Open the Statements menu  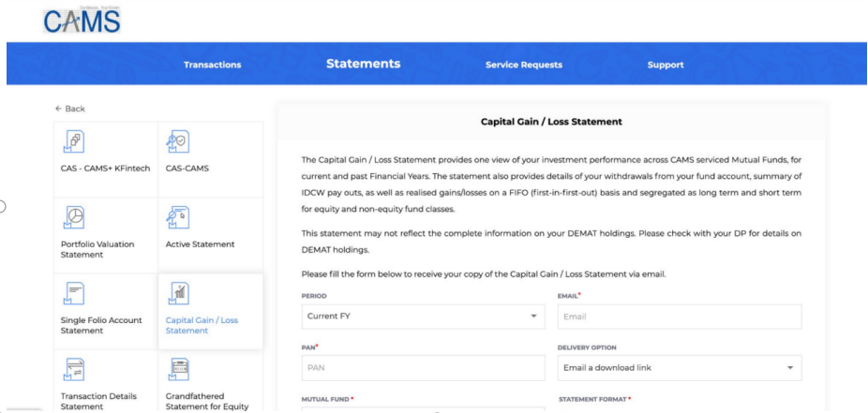[363, 64]
